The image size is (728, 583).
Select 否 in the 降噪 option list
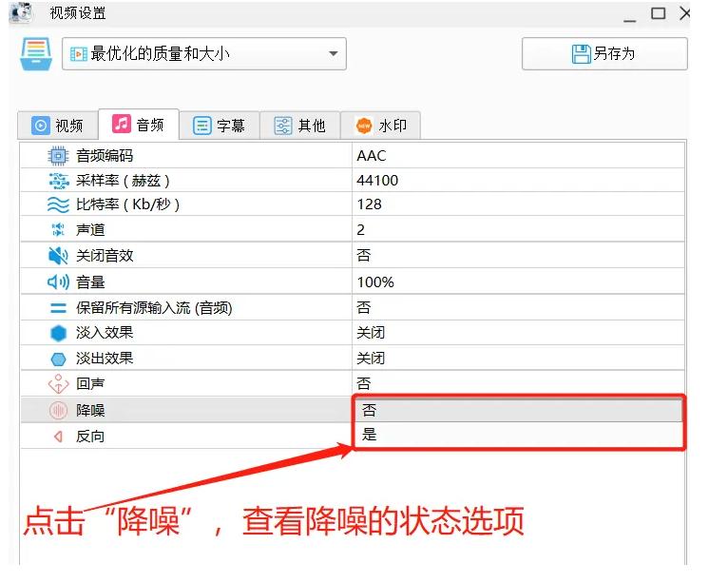pos(518,410)
